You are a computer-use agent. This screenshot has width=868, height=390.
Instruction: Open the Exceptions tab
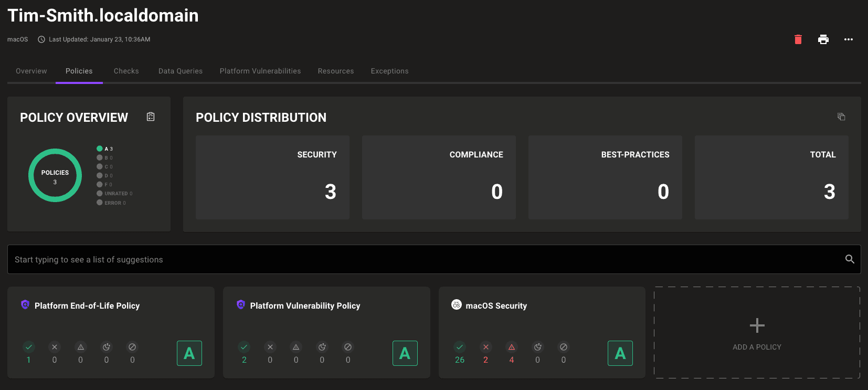pos(389,71)
